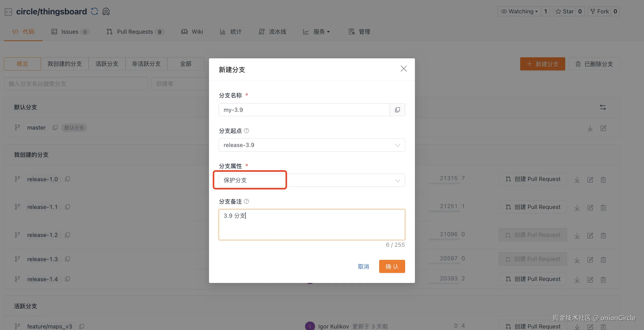Select the 活跃分支 filter tab
Viewport: 644px width, 330px height.
107,64
